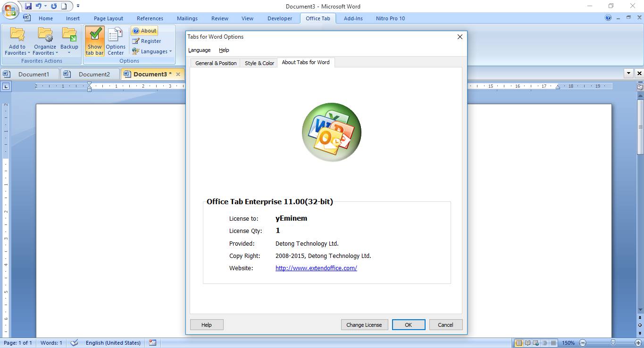Screen dimensions: 644x348
Task: Close the Tabs for Word Options dialog
Action: [x=460, y=37]
